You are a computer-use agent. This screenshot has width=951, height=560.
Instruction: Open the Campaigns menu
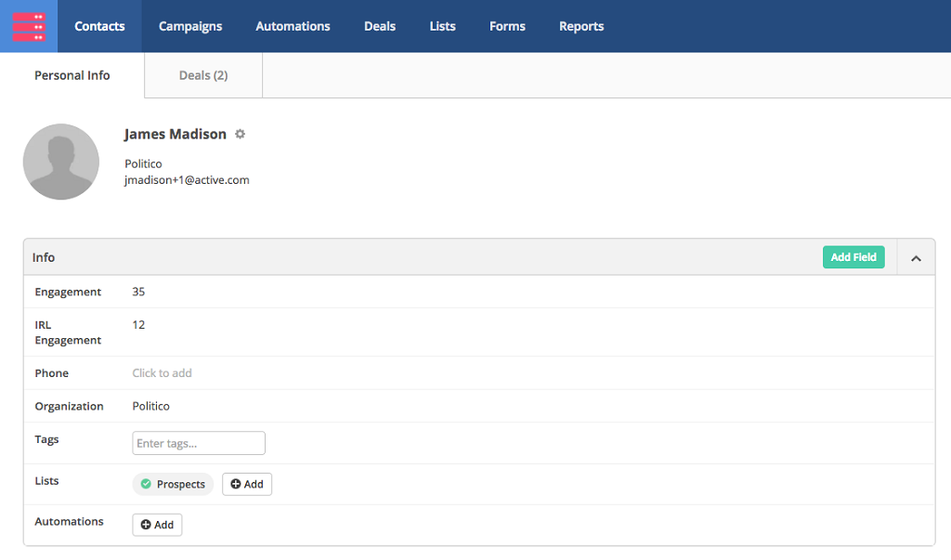[190, 26]
